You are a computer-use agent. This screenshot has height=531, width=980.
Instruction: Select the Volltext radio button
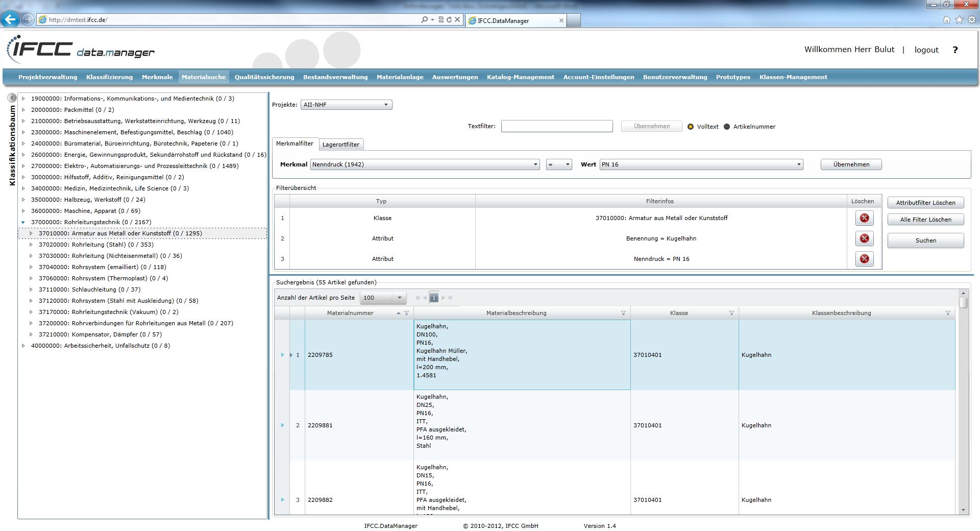coord(691,127)
